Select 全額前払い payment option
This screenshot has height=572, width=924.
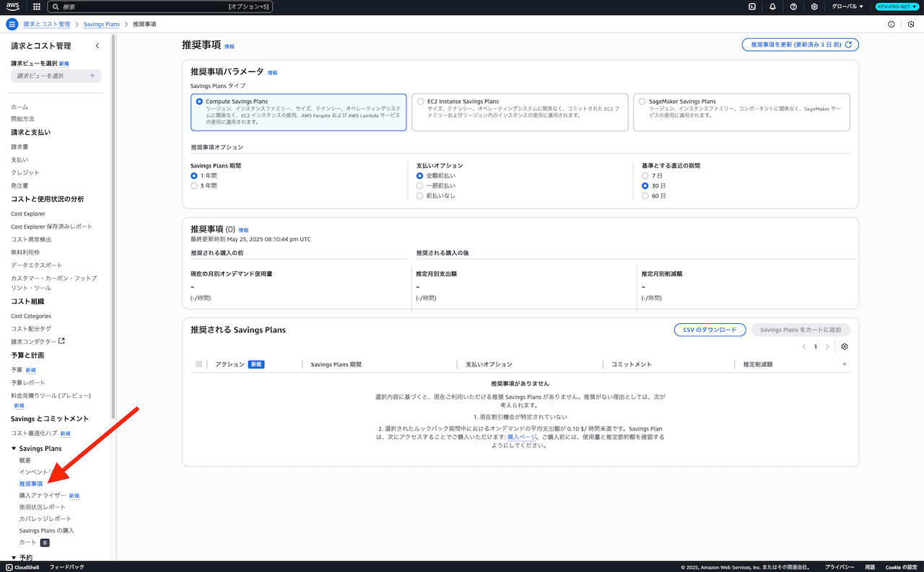(x=419, y=175)
